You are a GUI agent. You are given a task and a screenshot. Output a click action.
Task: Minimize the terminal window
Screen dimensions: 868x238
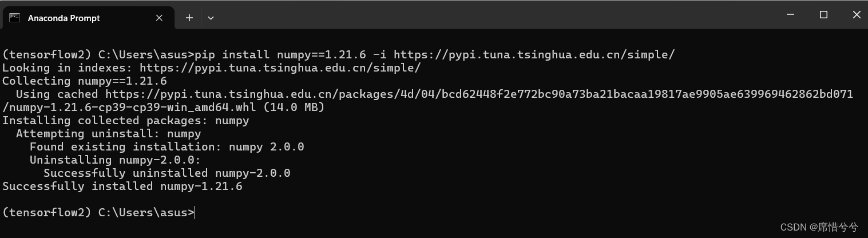click(x=790, y=15)
